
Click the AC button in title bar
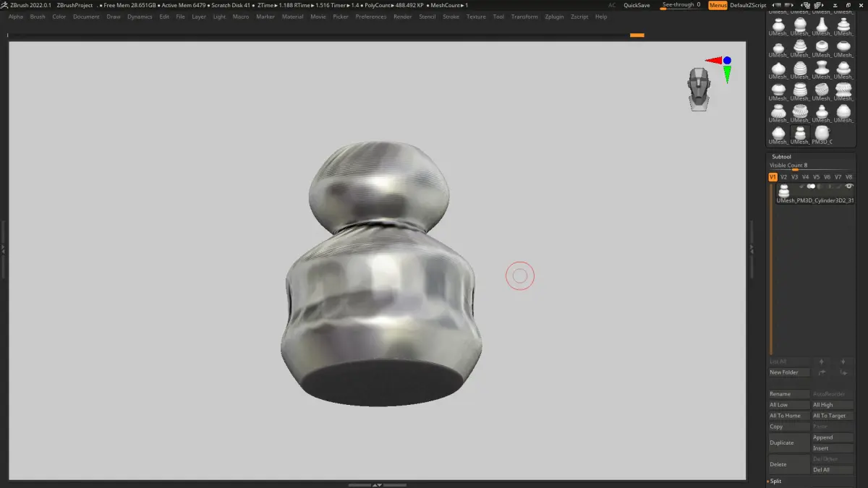click(612, 5)
